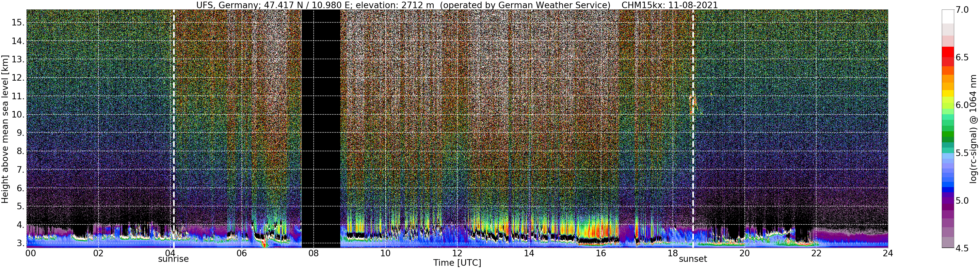Select the 'CHM15kx: 11-08-2021' text in the title

(x=669, y=5)
